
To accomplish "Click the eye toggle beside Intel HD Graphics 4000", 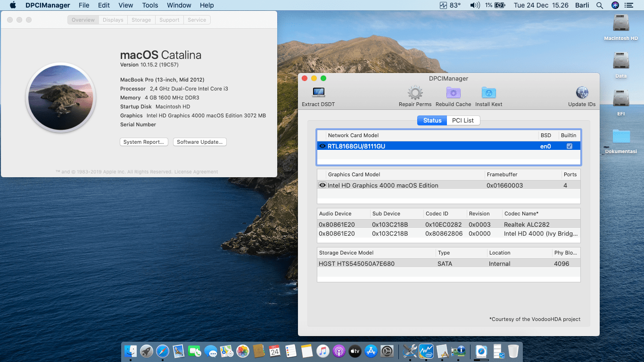I will 322,185.
